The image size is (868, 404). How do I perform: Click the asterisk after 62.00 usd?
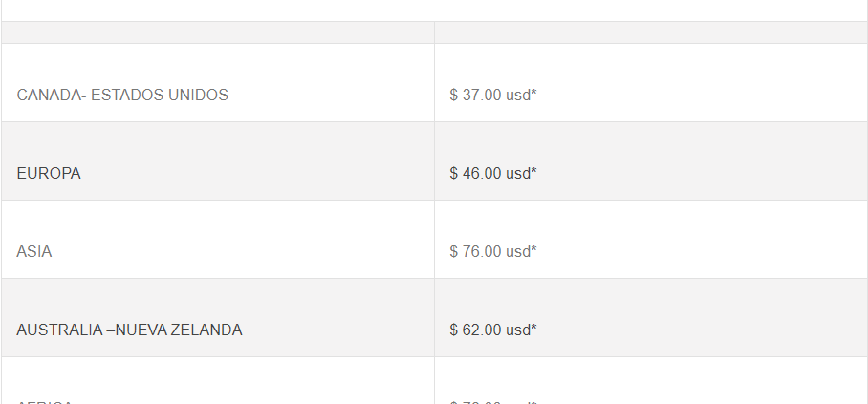(x=534, y=328)
